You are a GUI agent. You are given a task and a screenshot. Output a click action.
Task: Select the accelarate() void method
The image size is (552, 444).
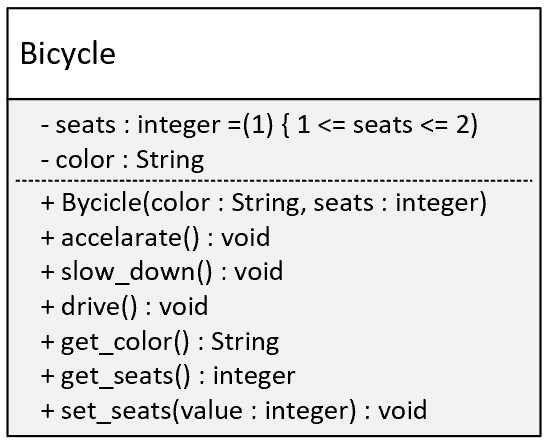point(156,238)
